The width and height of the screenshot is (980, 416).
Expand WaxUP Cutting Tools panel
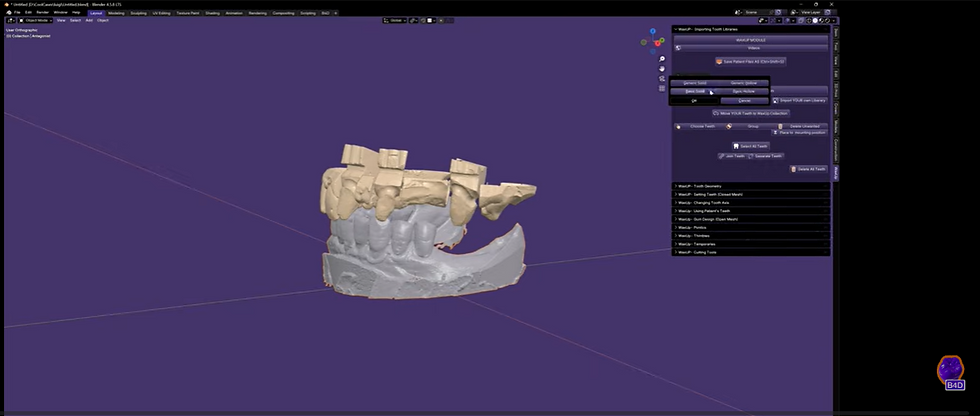pos(751,252)
